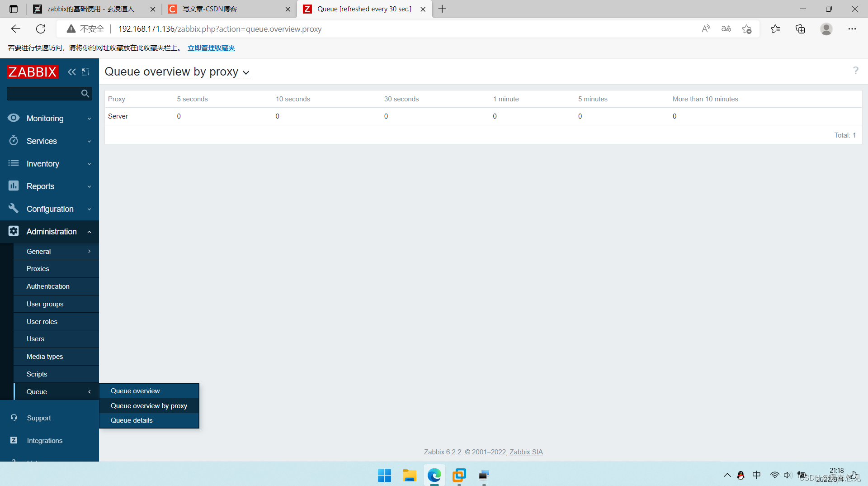This screenshot has width=868, height=486.
Task: Click the Reports chart icon
Action: click(x=14, y=186)
